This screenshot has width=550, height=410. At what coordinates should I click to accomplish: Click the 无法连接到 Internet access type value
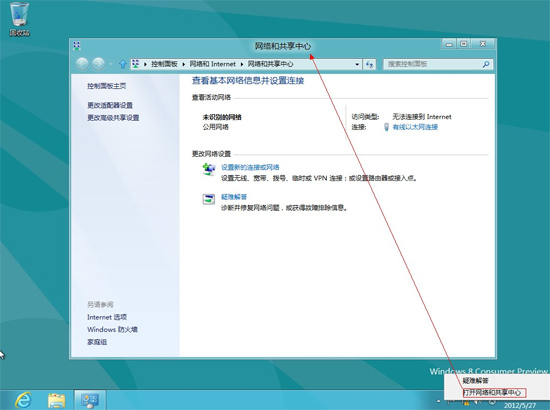pos(422,117)
